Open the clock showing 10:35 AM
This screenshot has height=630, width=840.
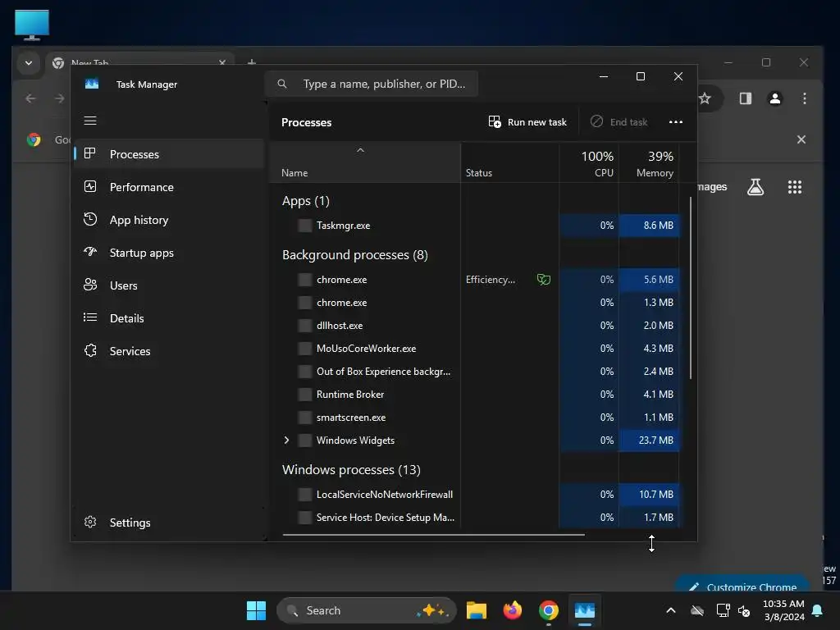click(x=784, y=610)
